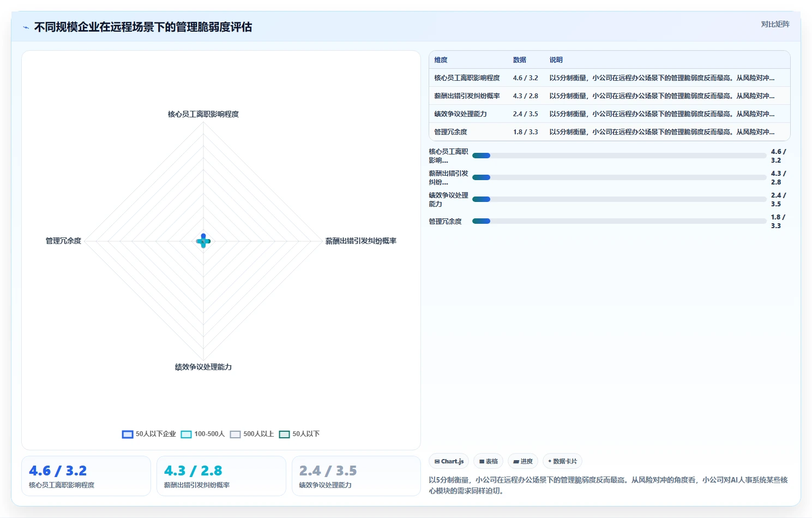Click the 1.8 / 3.3 progress value

[x=778, y=221]
